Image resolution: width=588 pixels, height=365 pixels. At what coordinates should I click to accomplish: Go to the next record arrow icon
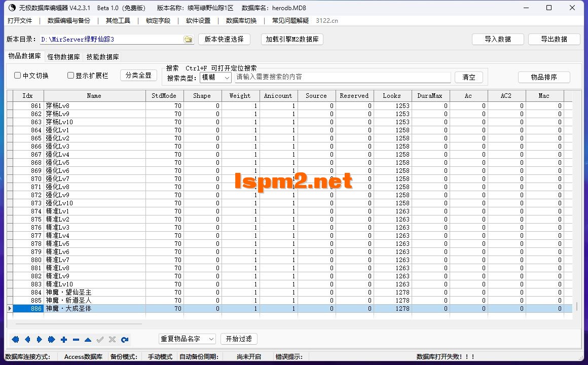(40, 340)
